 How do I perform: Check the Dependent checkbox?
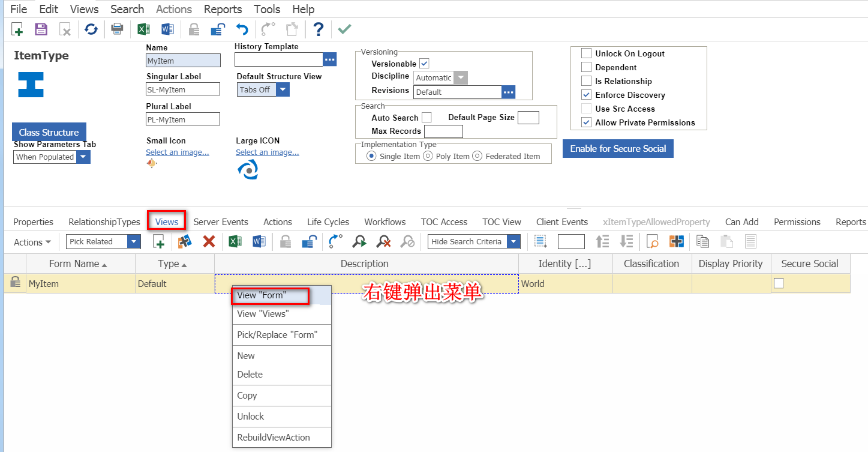click(586, 67)
